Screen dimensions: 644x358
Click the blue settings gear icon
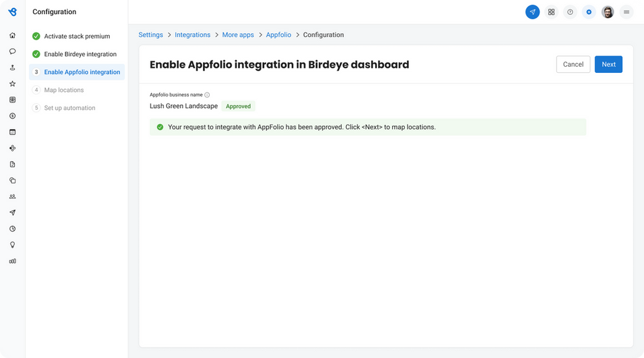[x=589, y=12]
